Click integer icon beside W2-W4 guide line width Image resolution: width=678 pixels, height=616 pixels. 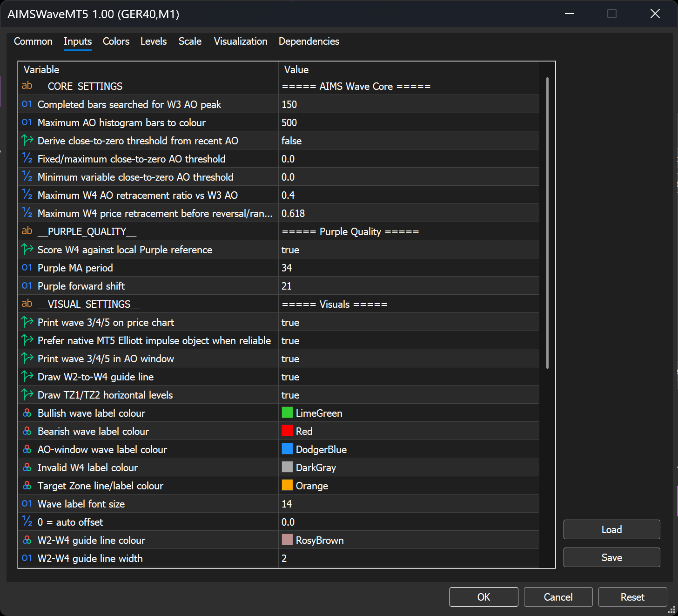(x=27, y=558)
